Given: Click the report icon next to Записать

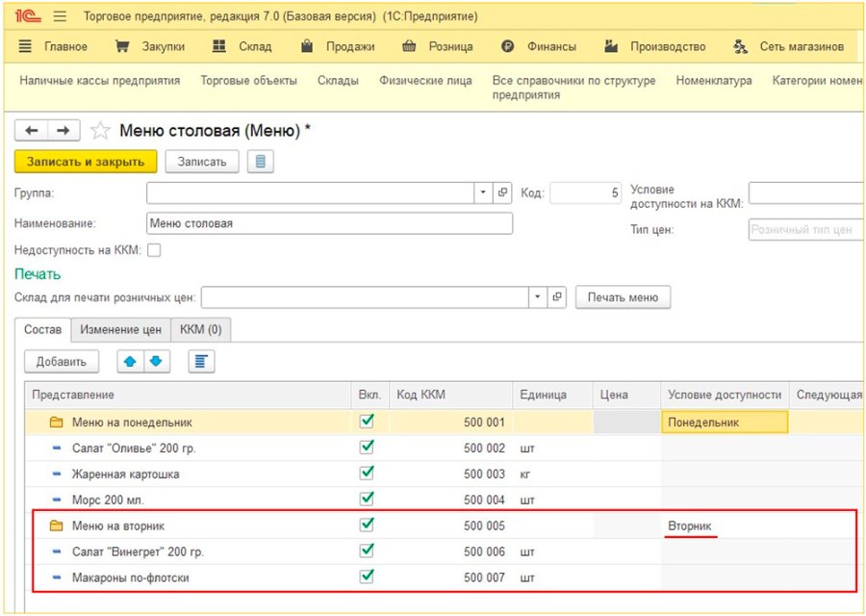Looking at the screenshot, I should [x=260, y=162].
